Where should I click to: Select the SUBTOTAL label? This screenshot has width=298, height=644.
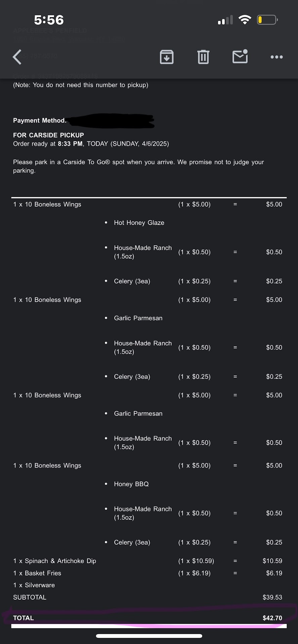(30, 597)
